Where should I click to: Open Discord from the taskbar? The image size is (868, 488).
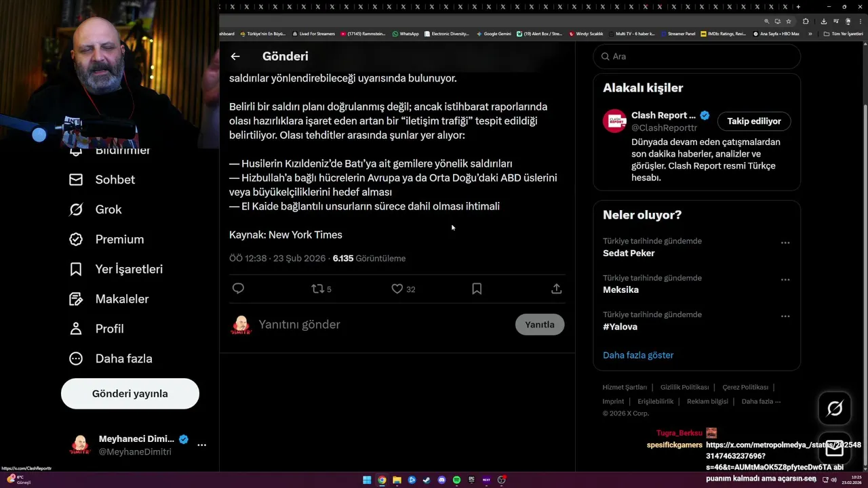[441, 480]
